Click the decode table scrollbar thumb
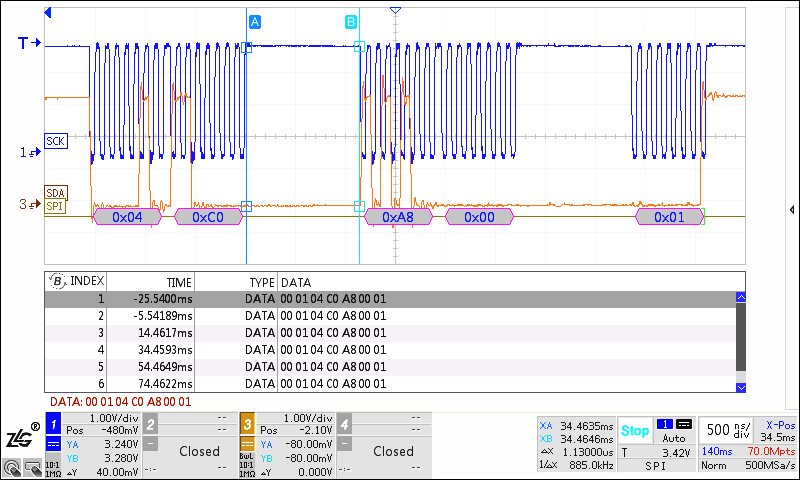 tap(741, 337)
